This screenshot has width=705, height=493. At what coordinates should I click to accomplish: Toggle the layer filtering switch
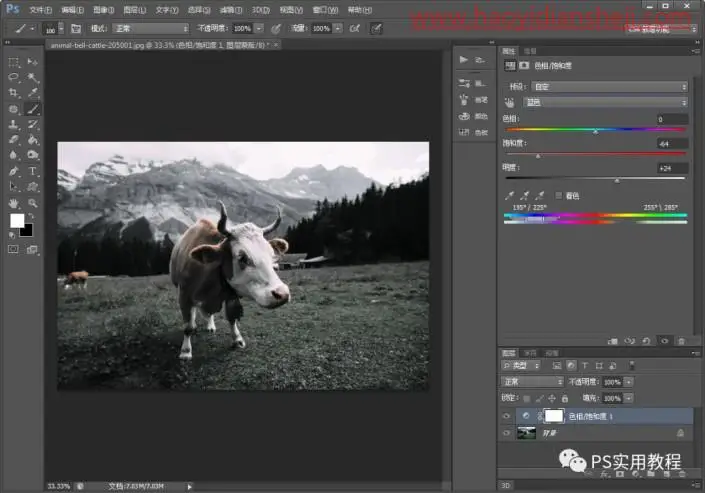(x=632, y=365)
